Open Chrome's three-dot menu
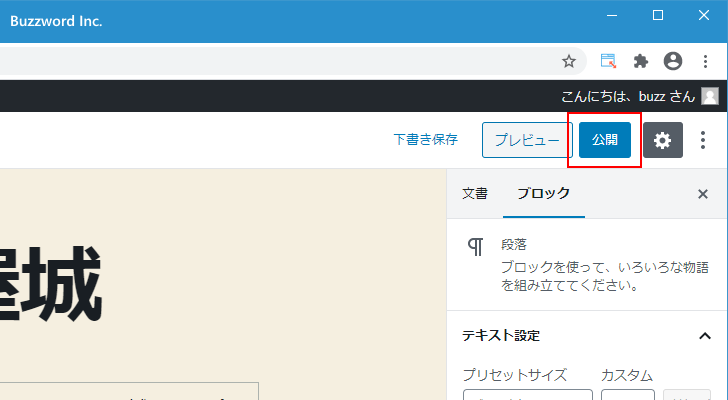This screenshot has width=728, height=400. [x=705, y=61]
